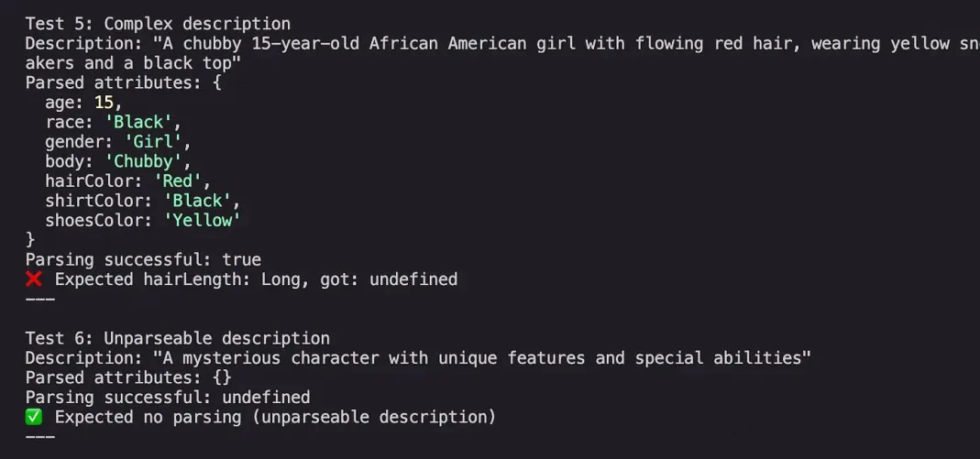980x459 pixels.
Task: Click the hairColor value 'Red'
Action: (178, 181)
